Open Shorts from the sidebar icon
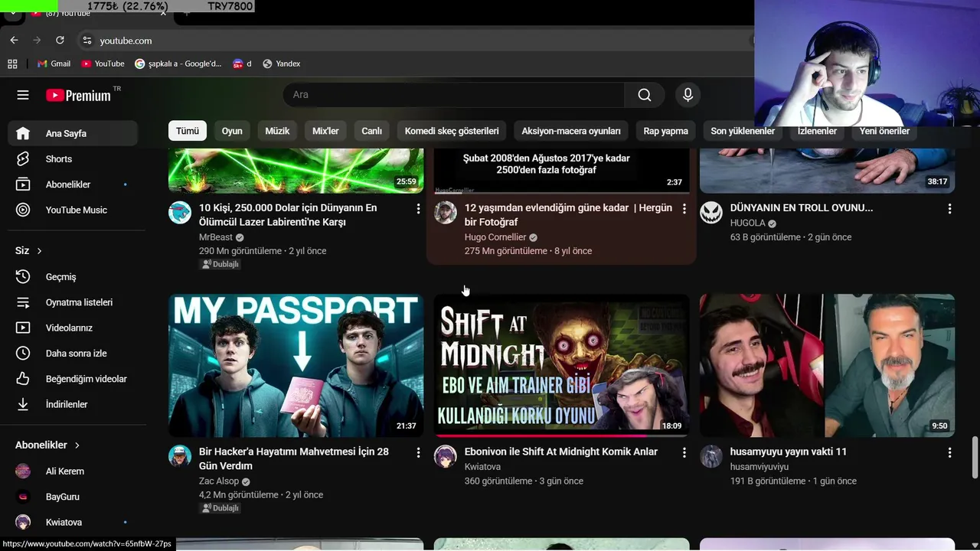Viewport: 980px width, 551px height. (x=23, y=159)
